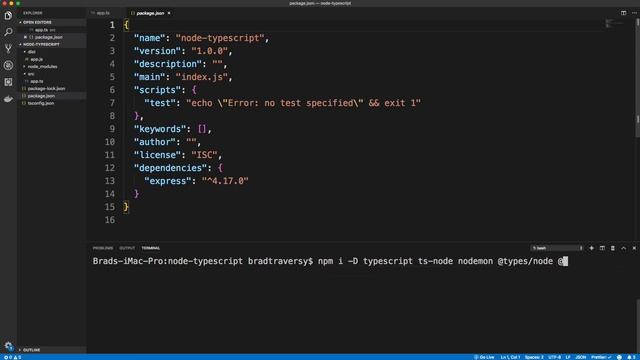The width and height of the screenshot is (640, 360).
Task: Click the "1.0.0" version value
Action: coord(209,51)
